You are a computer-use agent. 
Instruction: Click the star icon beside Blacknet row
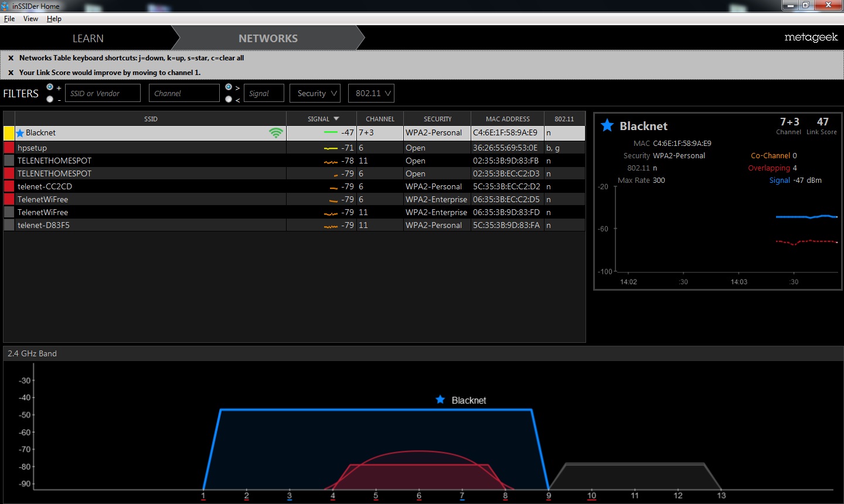click(20, 133)
